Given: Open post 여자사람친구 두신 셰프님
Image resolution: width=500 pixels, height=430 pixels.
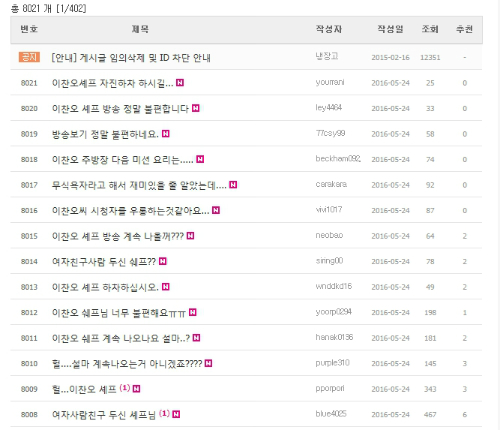Looking at the screenshot, I should click(x=104, y=415).
